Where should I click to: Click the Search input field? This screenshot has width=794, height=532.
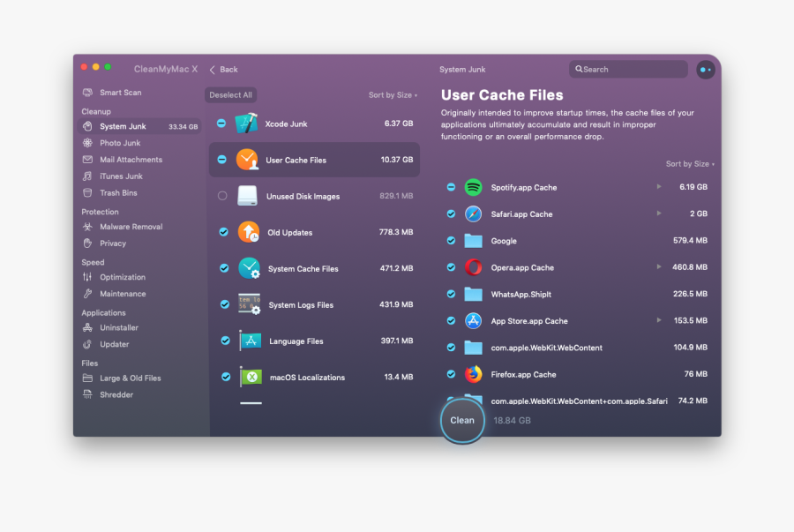(x=632, y=69)
